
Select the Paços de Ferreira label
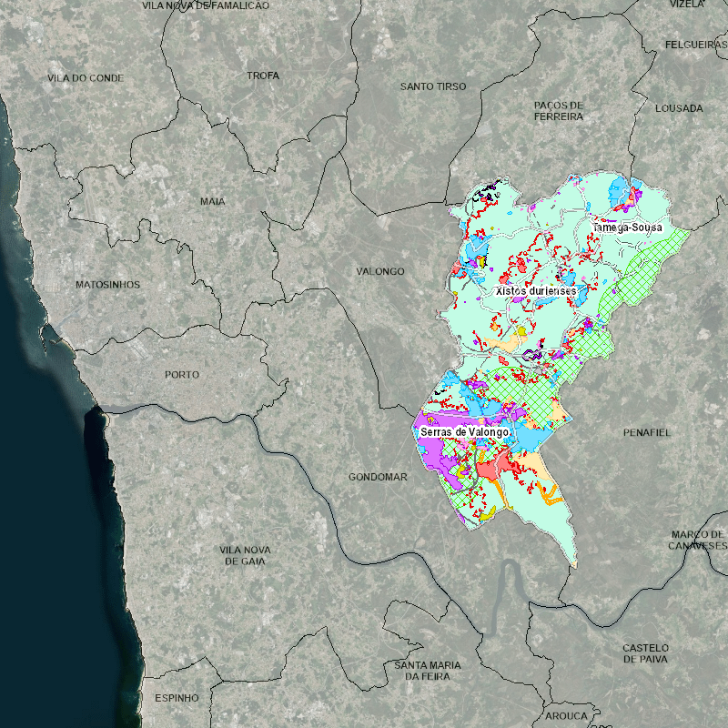(559, 111)
